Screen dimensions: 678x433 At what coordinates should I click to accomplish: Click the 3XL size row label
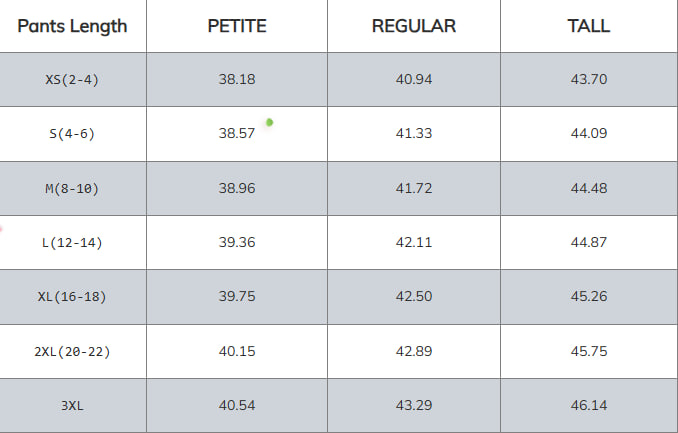[x=72, y=405]
